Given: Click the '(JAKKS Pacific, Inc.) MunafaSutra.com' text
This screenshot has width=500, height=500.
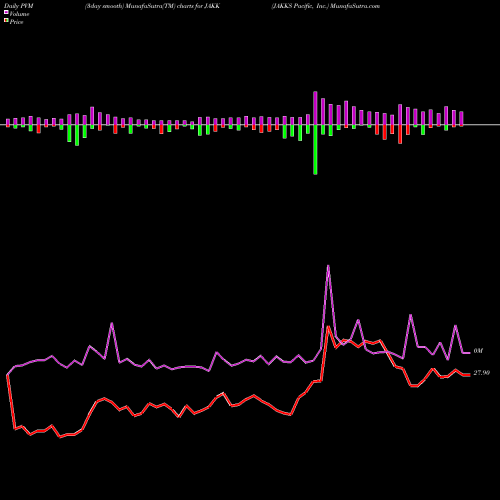Looking at the screenshot, I should coord(325,6).
